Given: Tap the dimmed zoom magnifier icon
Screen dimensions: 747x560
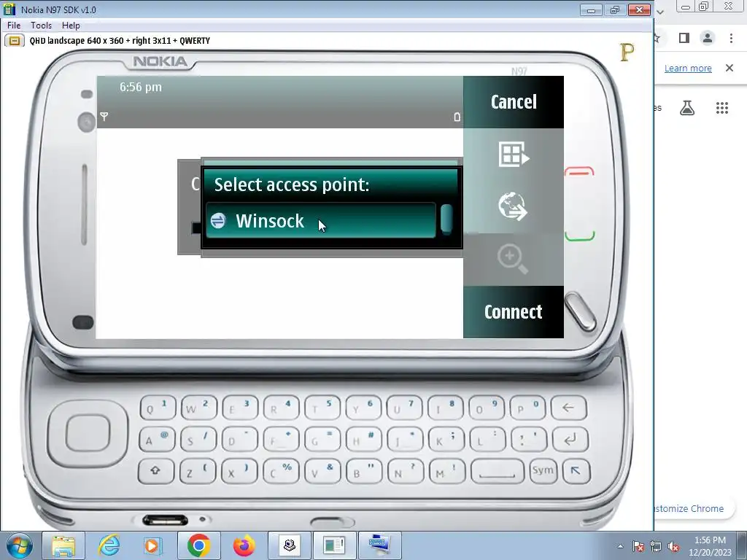Looking at the screenshot, I should tap(513, 260).
